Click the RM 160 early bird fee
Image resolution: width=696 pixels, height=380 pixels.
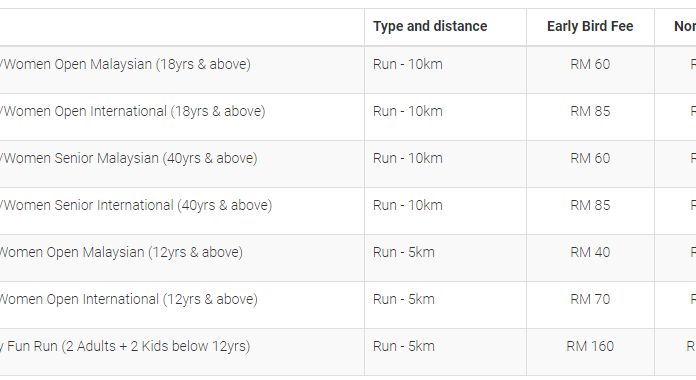coord(590,347)
